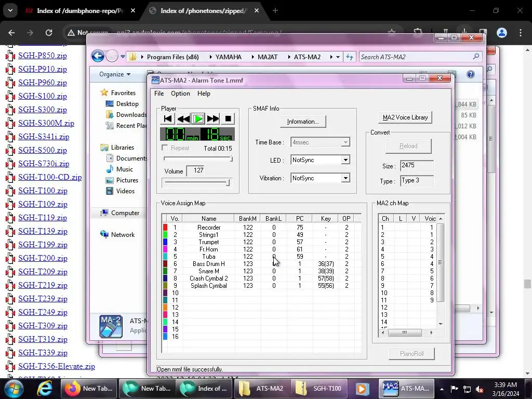Select the Snare M voice
The height and width of the screenshot is (399, 532).
tap(209, 271)
